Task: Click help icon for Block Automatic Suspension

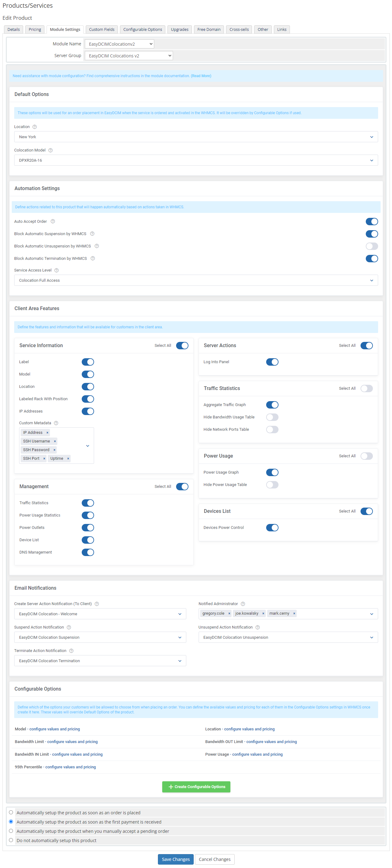Action: (x=92, y=234)
